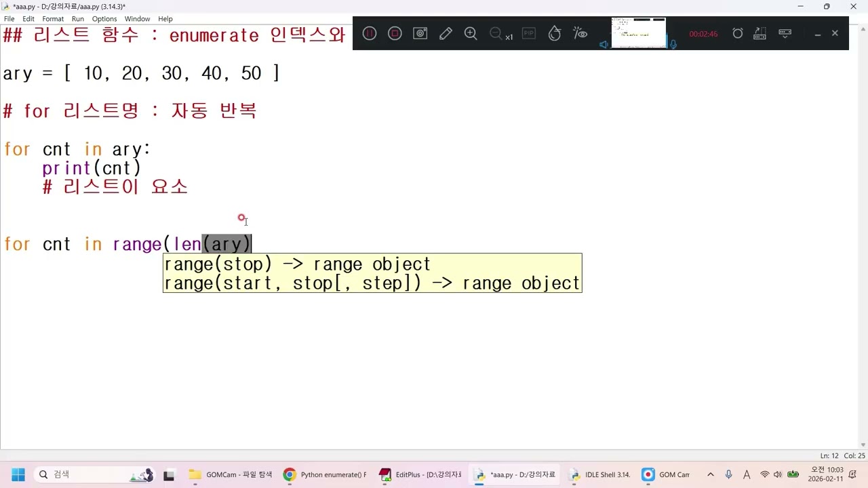Viewport: 868px width, 488px height.
Task: Click the ary list definition line
Action: (141, 73)
